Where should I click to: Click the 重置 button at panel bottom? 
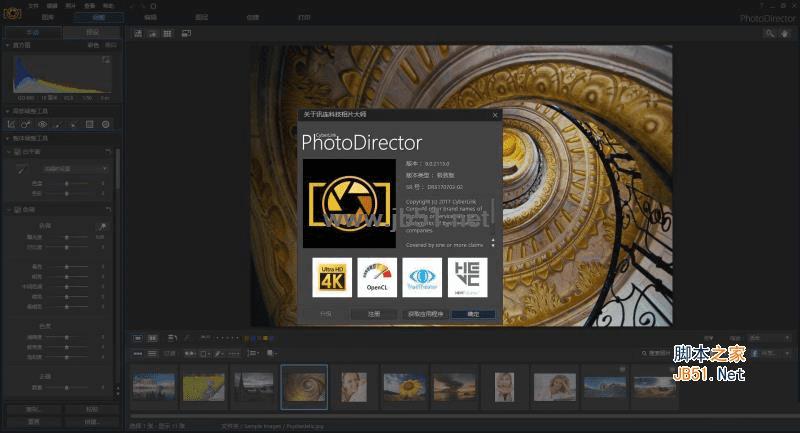pyautogui.click(x=33, y=422)
